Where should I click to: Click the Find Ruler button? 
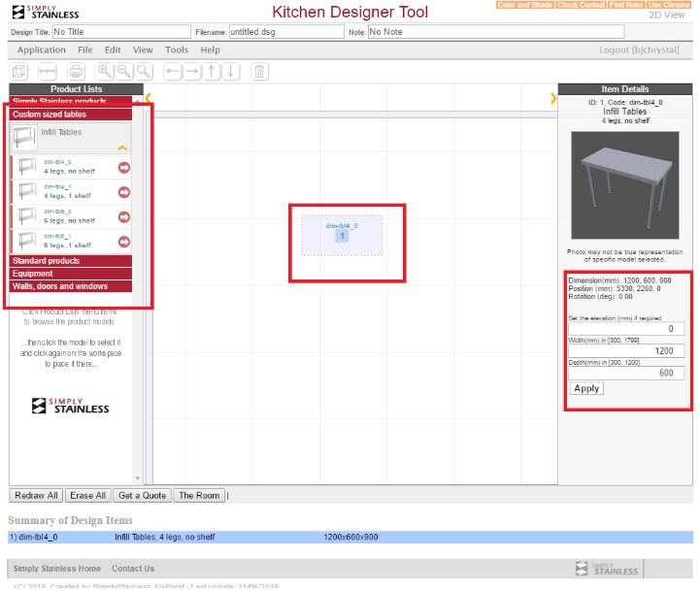coord(626,5)
